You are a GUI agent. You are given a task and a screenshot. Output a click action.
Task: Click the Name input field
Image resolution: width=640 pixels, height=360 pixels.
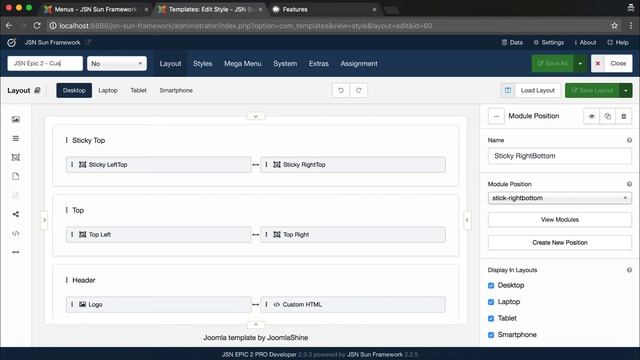pyautogui.click(x=560, y=156)
